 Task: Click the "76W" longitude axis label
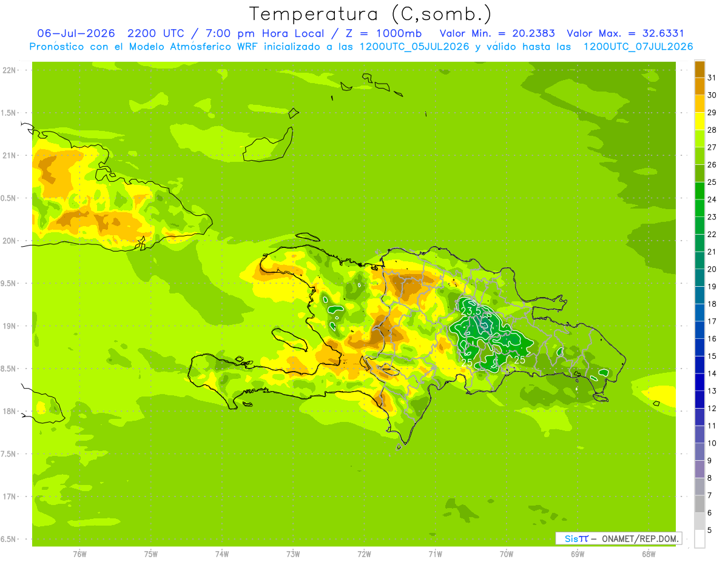(79, 554)
